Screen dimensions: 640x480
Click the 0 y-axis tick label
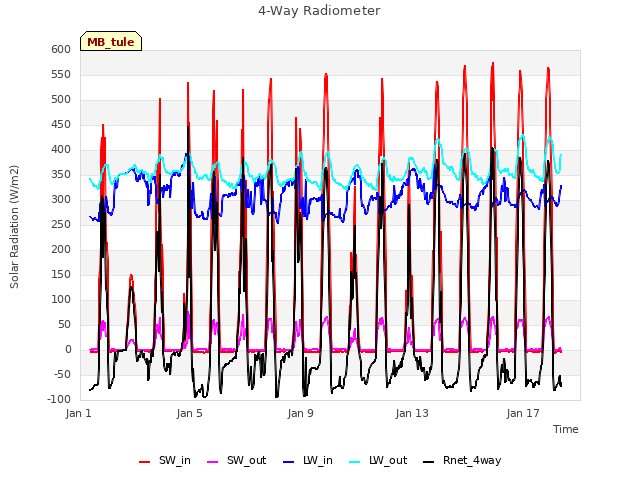(68, 349)
